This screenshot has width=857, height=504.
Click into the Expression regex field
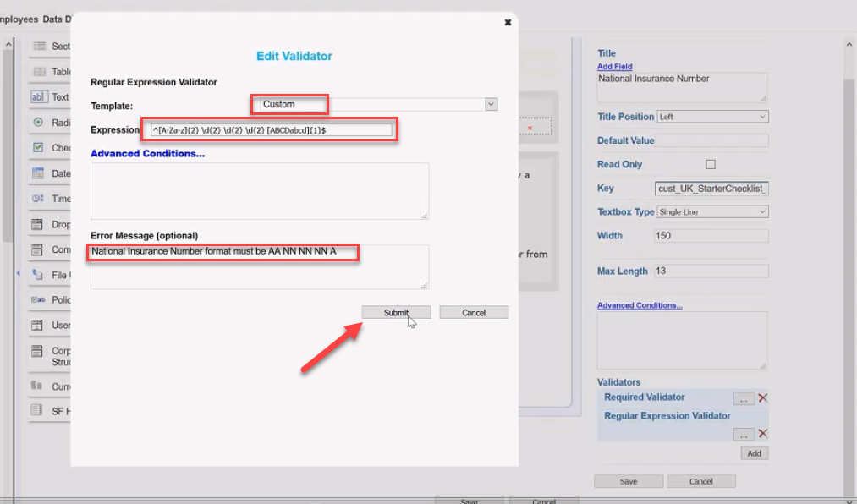click(x=271, y=130)
